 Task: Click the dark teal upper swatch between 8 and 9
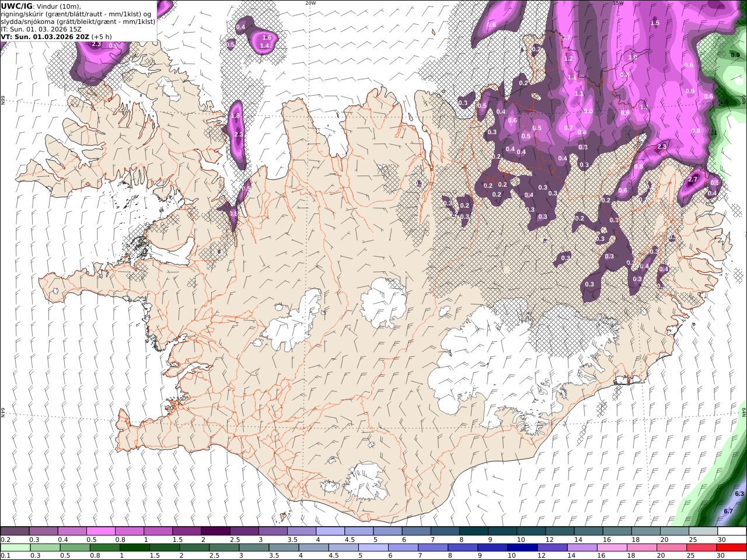(x=473, y=531)
